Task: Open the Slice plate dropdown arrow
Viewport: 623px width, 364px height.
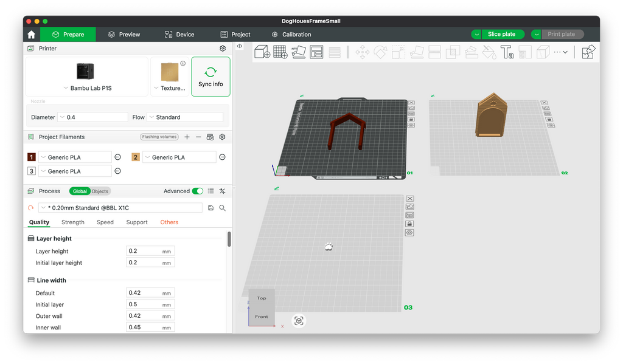Action: (x=476, y=35)
